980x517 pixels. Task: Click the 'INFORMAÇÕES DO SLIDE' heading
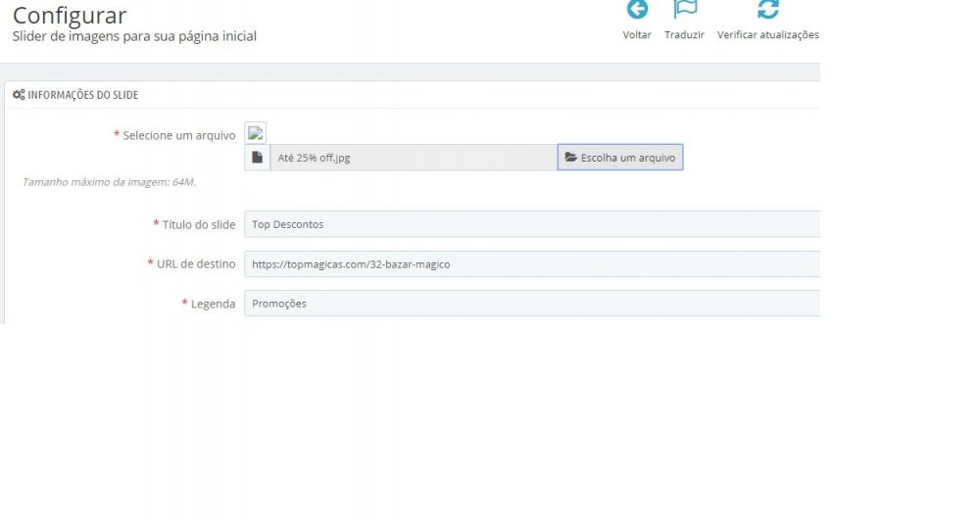82,95
